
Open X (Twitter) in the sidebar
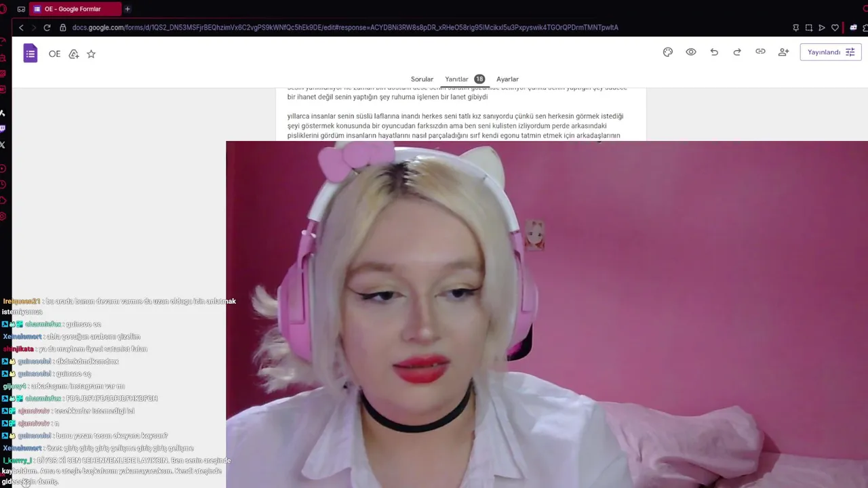(x=3, y=144)
